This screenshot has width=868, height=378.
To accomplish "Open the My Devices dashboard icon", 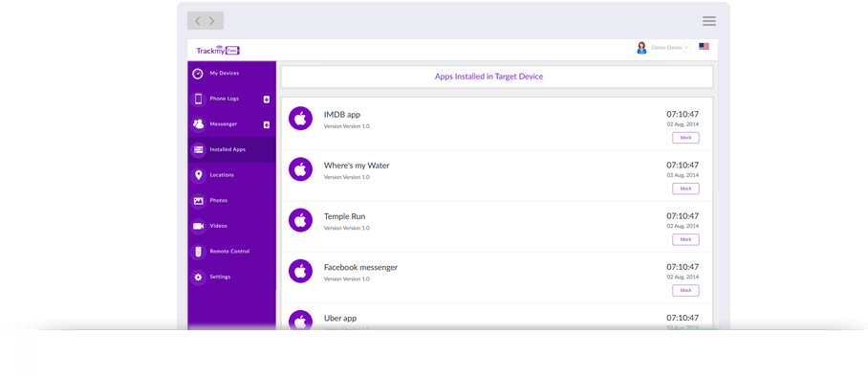I will [198, 74].
